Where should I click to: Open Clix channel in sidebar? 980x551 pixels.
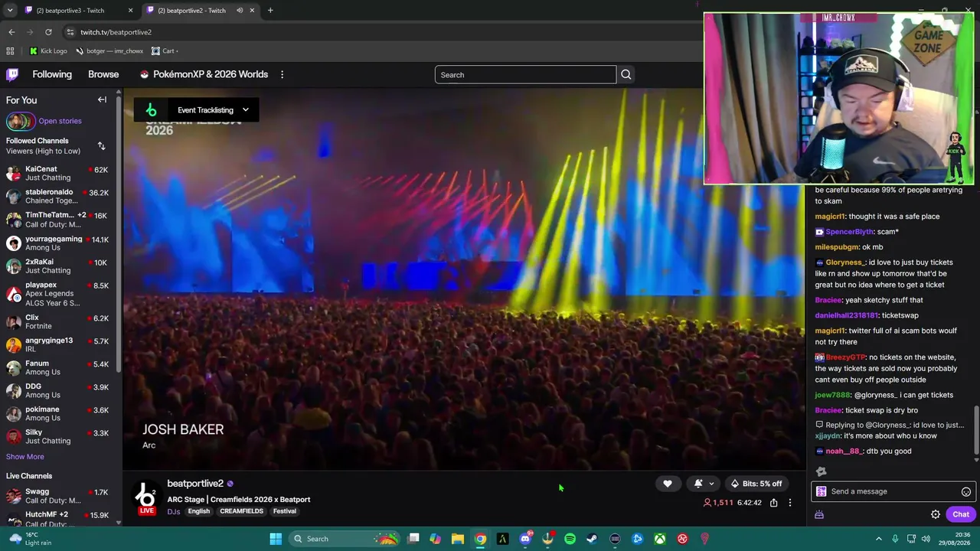pos(58,321)
